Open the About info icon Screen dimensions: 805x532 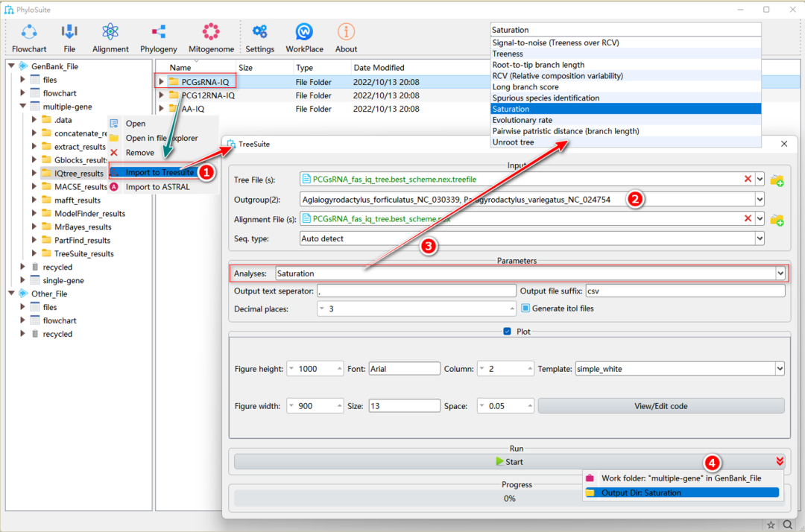346,32
